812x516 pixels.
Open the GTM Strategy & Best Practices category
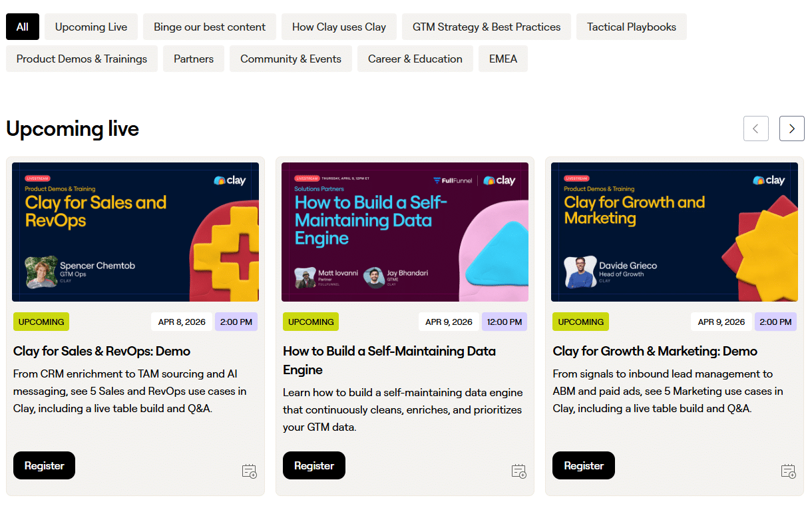point(486,27)
